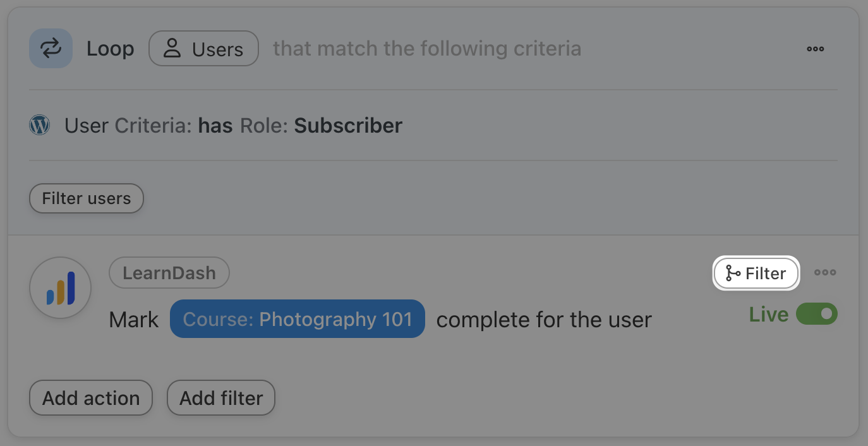
Task: Click the Add filter button
Action: coord(220,398)
